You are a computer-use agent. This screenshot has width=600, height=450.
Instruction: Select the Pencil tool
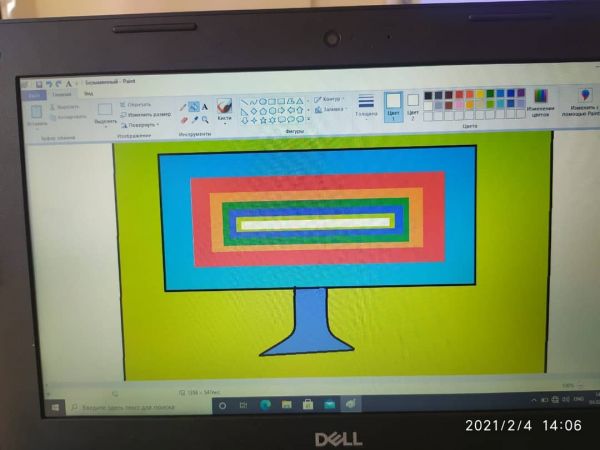coord(182,107)
